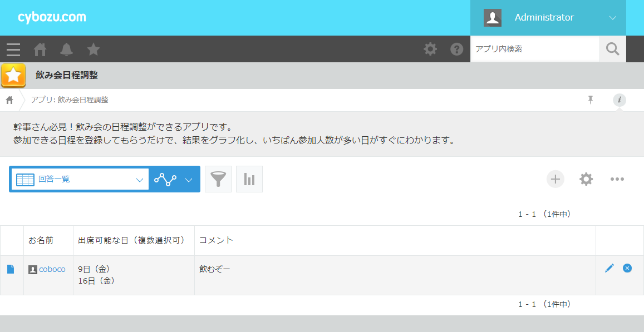Open the 回答一覧 view selector
Viewport: 644px width, 332px height.
click(80, 179)
